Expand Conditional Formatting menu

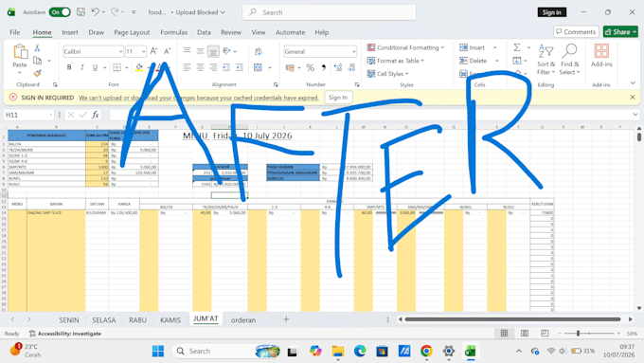coord(405,47)
